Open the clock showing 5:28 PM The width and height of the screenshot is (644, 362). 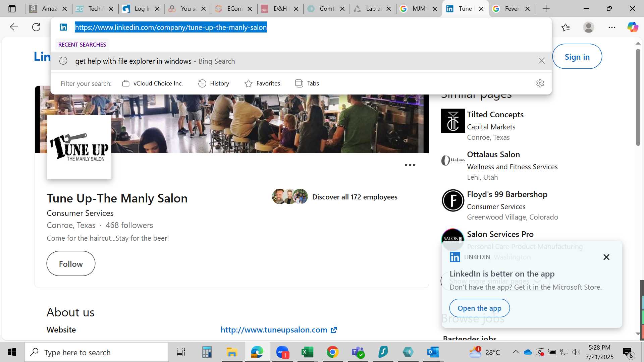pos(599,352)
